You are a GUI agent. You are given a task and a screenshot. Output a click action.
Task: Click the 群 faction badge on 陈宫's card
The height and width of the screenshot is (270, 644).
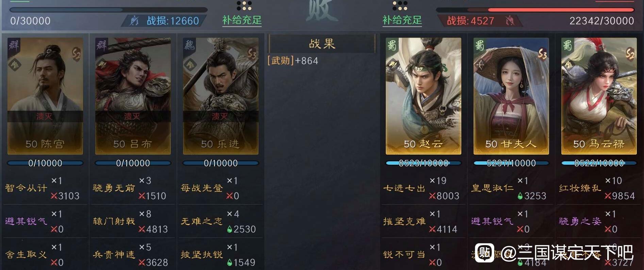coord(14,44)
